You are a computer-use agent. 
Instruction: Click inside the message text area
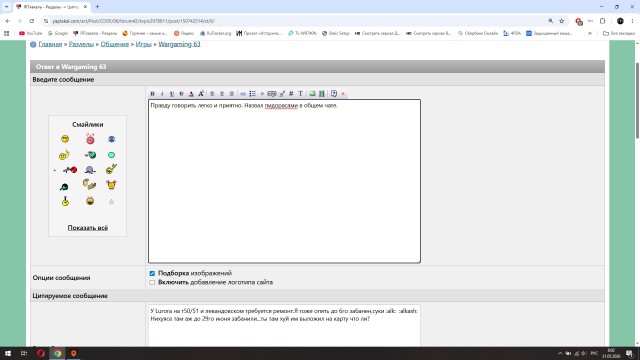click(284, 181)
